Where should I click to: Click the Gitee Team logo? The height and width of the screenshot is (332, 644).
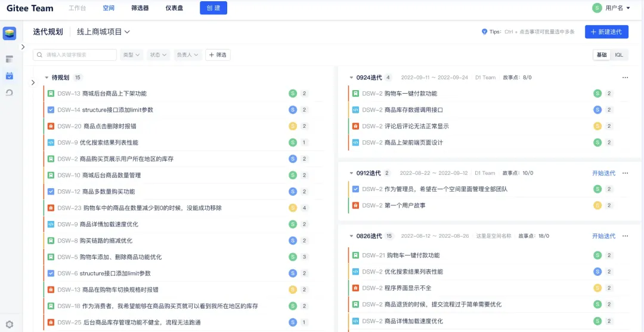[x=30, y=8]
